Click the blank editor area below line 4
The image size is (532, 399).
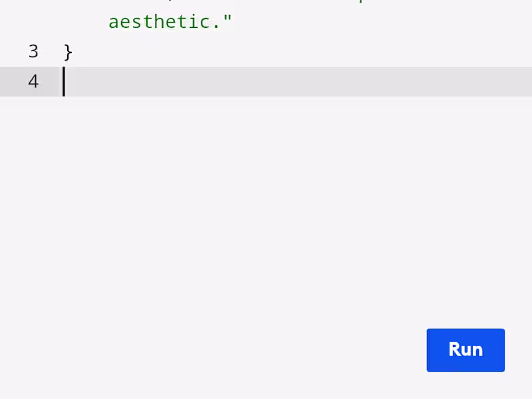(x=266, y=199)
